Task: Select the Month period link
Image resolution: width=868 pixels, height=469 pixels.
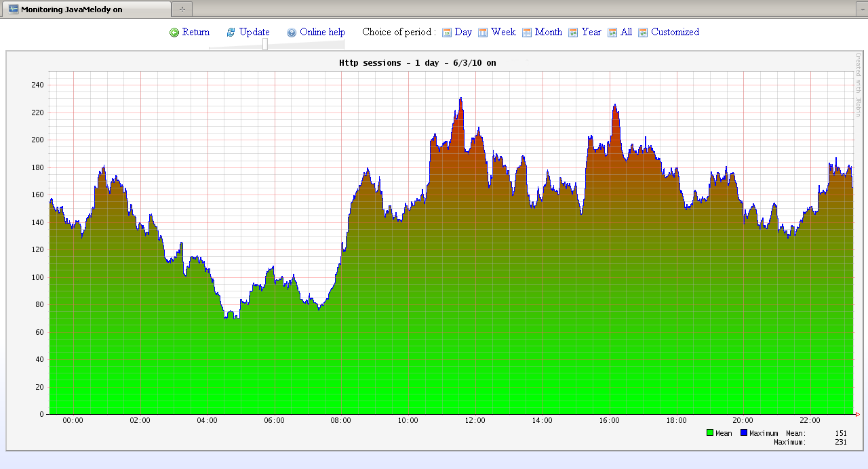Action: tap(548, 32)
